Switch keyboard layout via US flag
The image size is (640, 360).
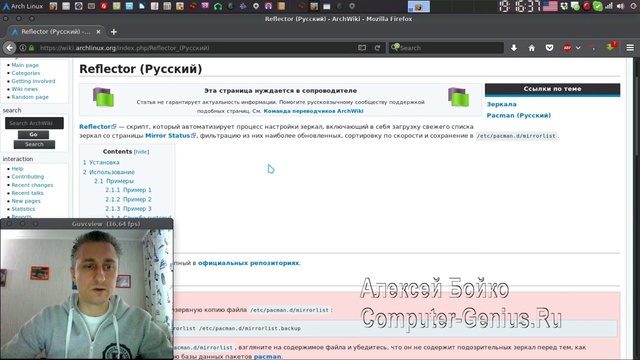point(550,6)
